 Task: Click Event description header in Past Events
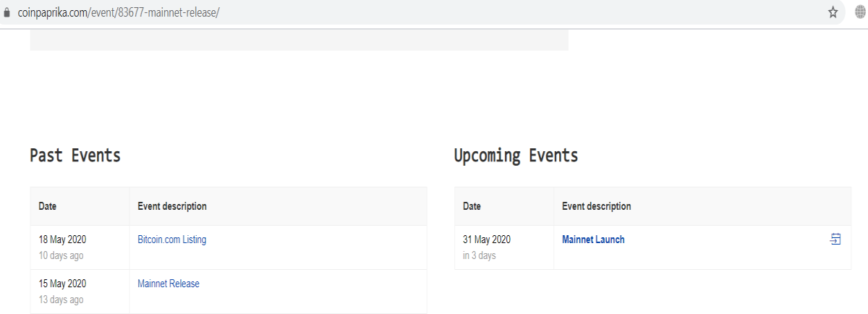coord(172,206)
